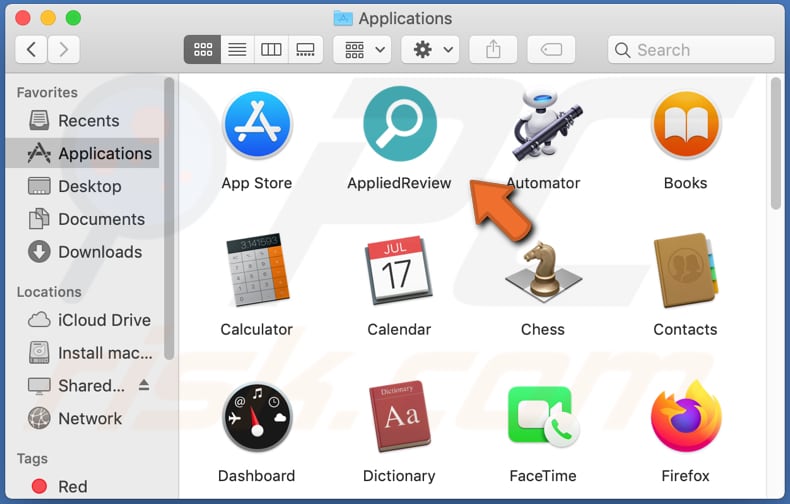Click the Chess label text

[543, 329]
